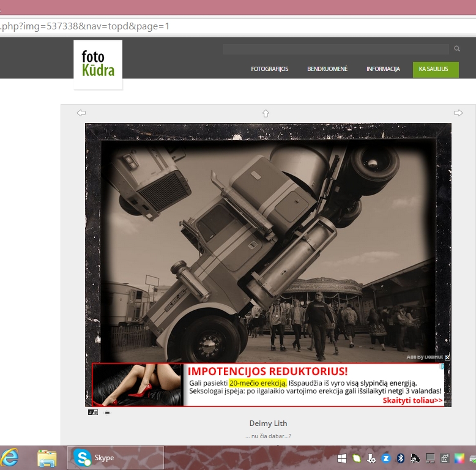Image resolution: width=476 pixels, height=470 pixels.
Task: Click the up arrow above the photo
Action: tap(266, 113)
